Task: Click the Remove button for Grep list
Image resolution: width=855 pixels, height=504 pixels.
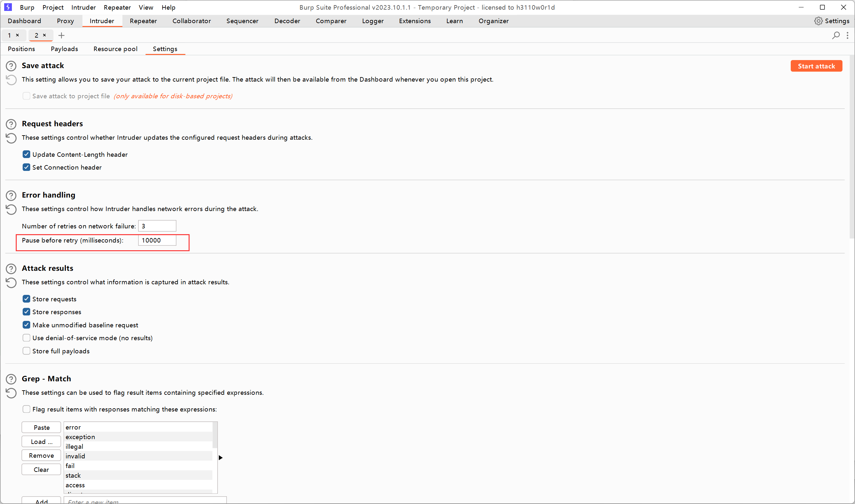Action: click(41, 456)
